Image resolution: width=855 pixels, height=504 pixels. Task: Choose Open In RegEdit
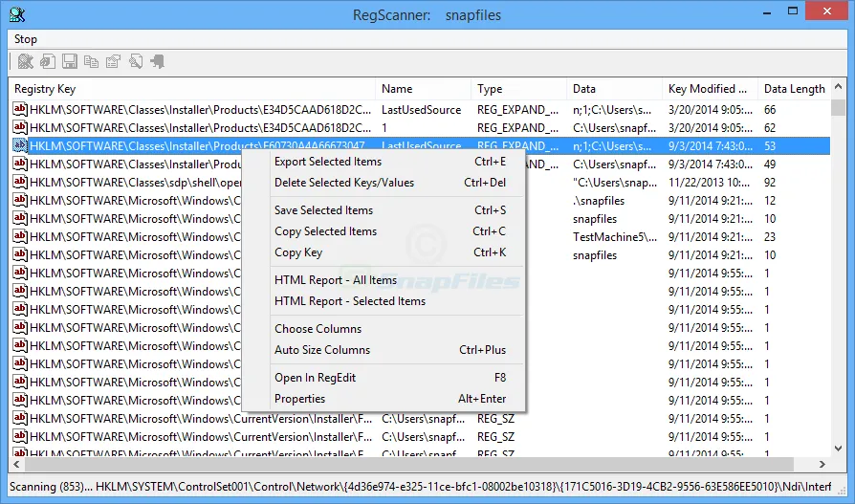point(384,378)
